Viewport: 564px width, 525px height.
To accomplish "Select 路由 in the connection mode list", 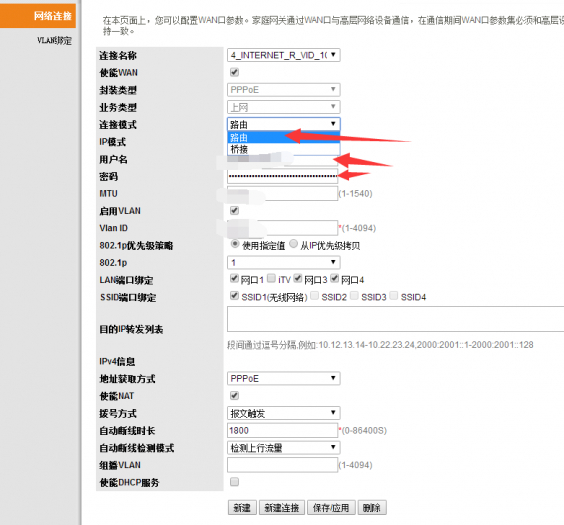I will tap(283, 137).
